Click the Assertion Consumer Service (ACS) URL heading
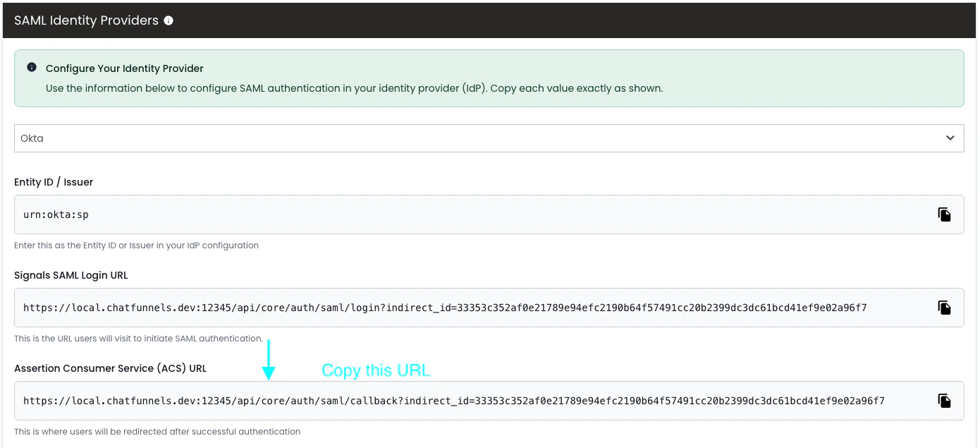The height and width of the screenshot is (448, 980). [109, 368]
